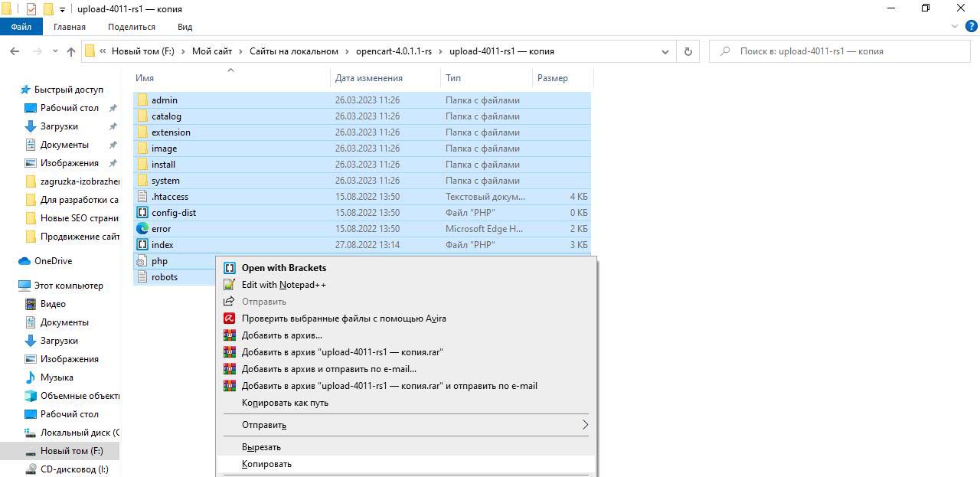Open the Файл menu button

(21, 27)
